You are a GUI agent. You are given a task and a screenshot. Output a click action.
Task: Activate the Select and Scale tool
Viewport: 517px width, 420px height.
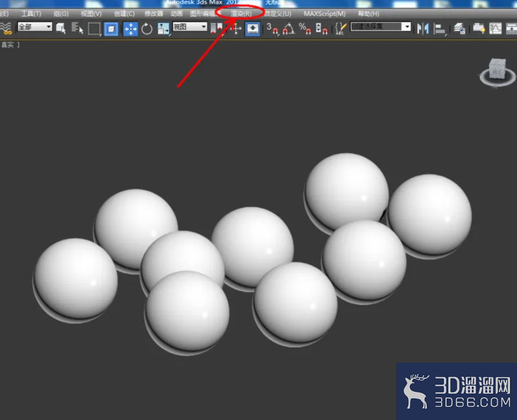[x=163, y=29]
